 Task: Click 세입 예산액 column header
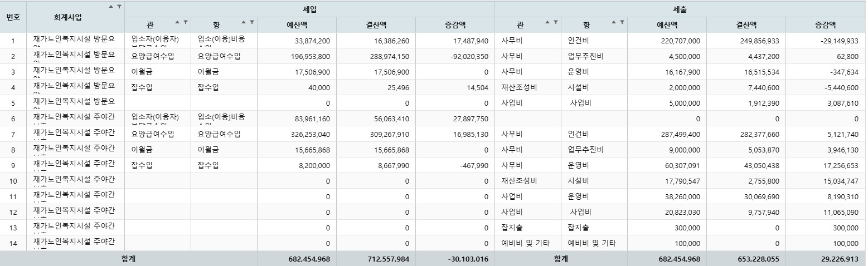click(x=297, y=25)
